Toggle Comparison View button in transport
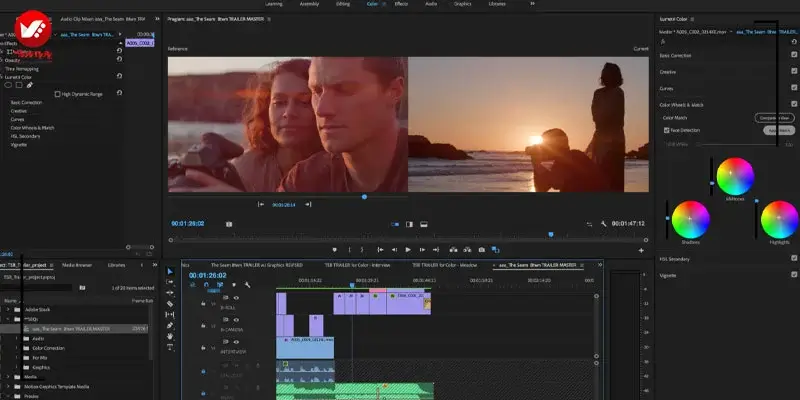800x400 pixels. (x=495, y=249)
